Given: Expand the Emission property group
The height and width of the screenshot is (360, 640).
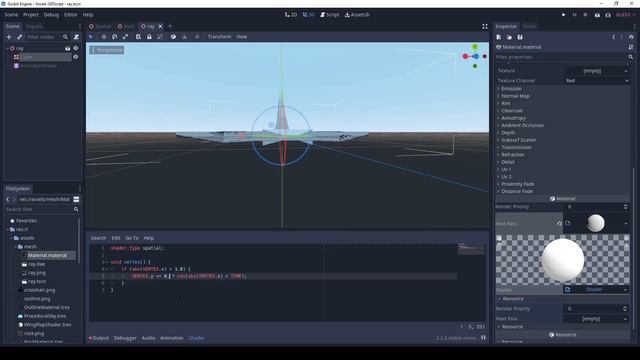Looking at the screenshot, I should 511,89.
